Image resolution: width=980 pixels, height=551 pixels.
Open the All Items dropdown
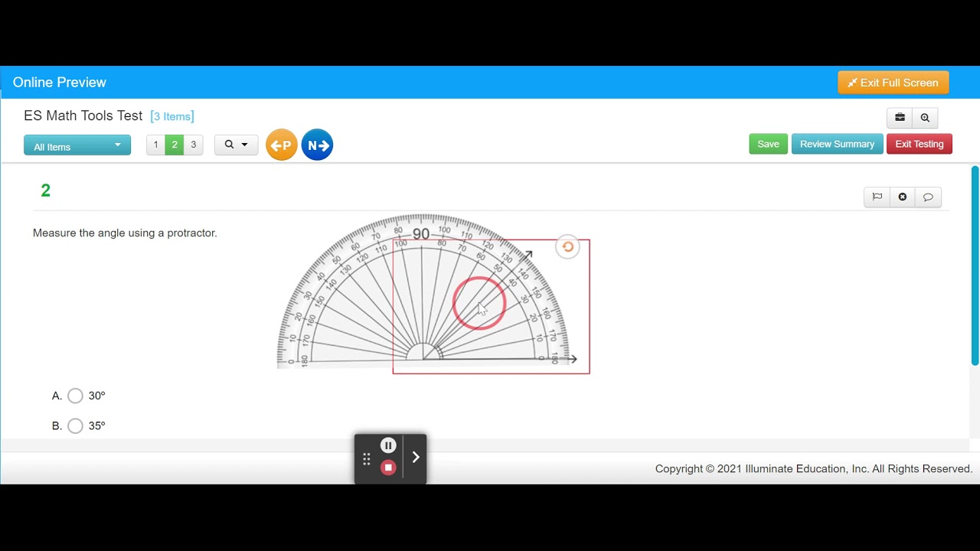click(x=77, y=145)
